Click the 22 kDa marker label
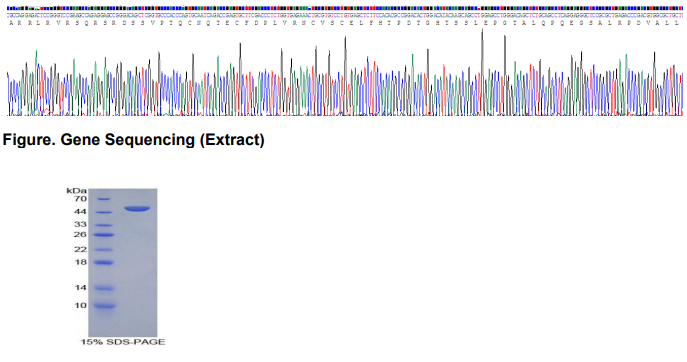The width and height of the screenshot is (687, 362). pyautogui.click(x=80, y=249)
